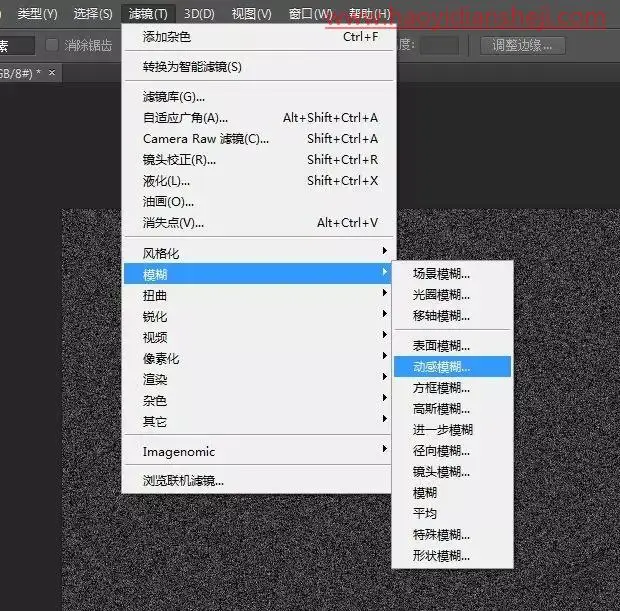Open 镜头校正(R)...
Viewport: 620px width, 611px height.
(x=260, y=160)
